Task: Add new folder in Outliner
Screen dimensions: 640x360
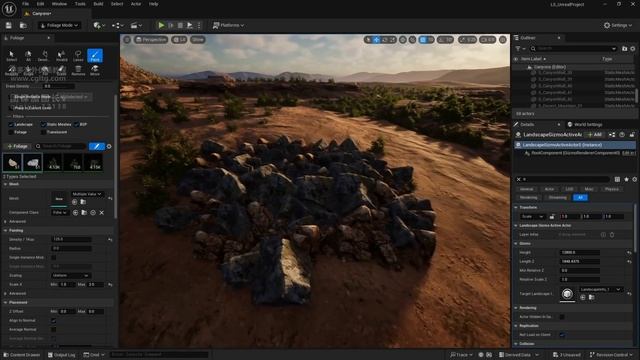Action: pyautogui.click(x=624, y=49)
